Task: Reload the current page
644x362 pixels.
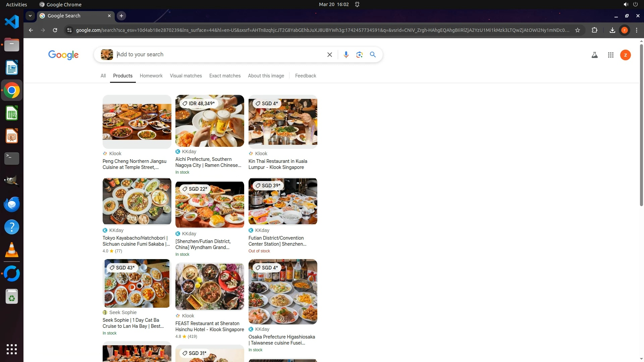Action: click(x=55, y=30)
